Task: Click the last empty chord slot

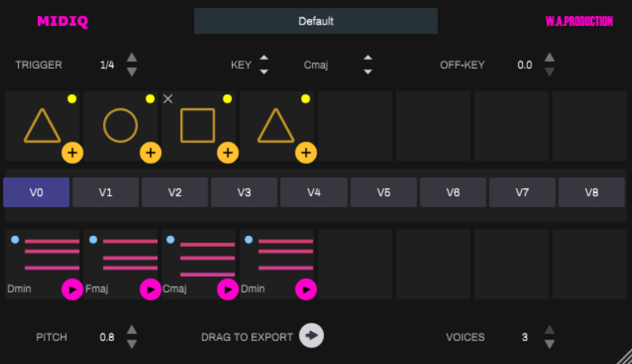Action: pos(590,264)
